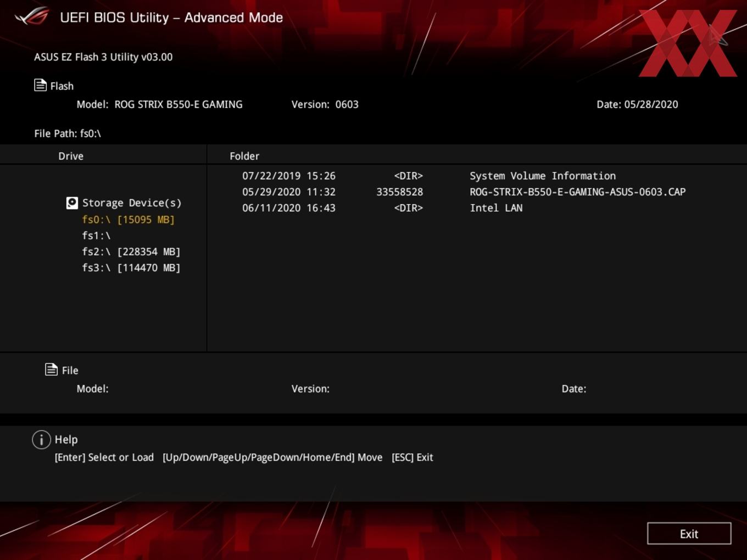747x560 pixels.
Task: Click the File section Model: label
Action: (x=92, y=389)
